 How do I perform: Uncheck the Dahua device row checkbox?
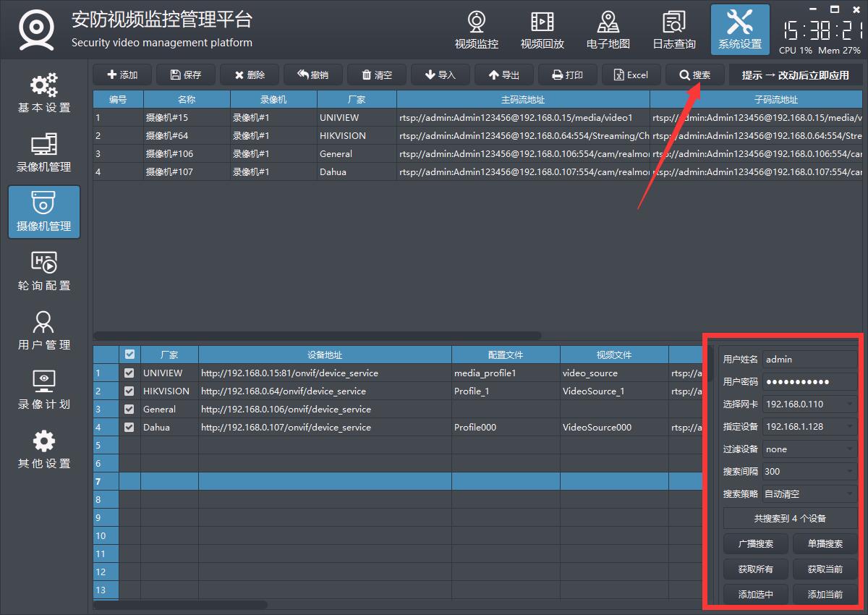[x=129, y=428]
